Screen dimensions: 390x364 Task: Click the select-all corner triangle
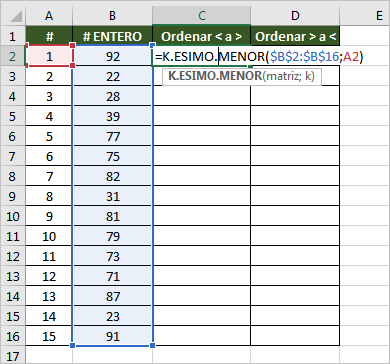[16, 17]
